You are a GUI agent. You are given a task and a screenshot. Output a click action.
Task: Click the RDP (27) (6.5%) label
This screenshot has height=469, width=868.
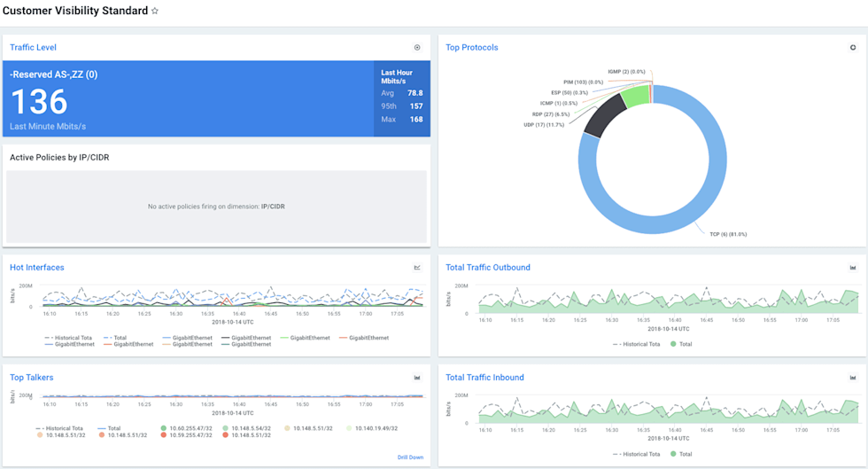click(x=551, y=114)
